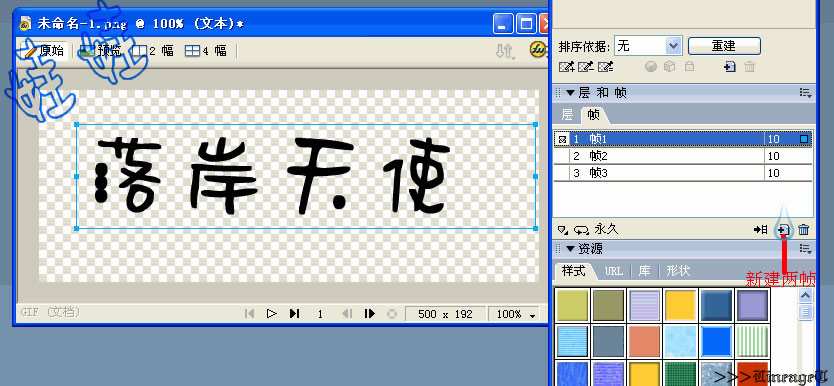Click the Delete Frame trash icon
The image size is (834, 386).
click(x=804, y=230)
